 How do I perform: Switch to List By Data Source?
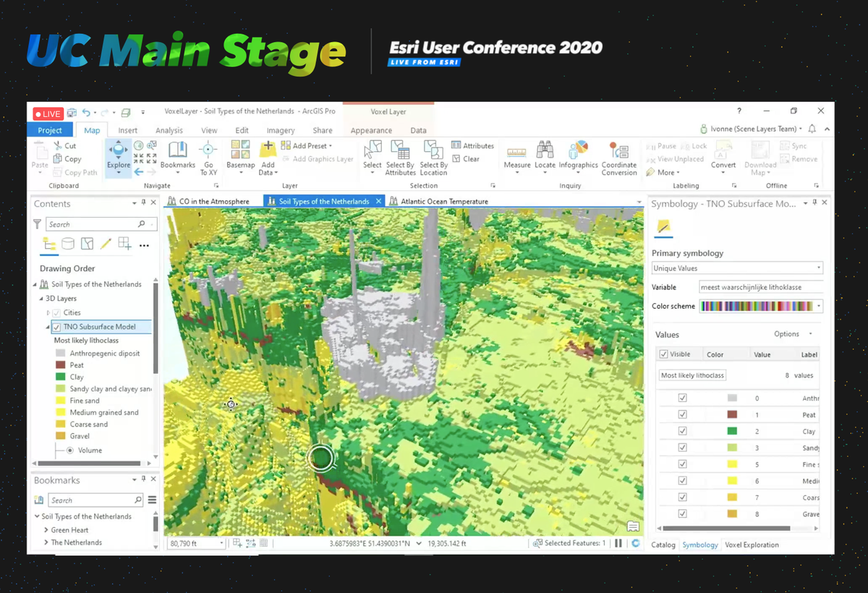coord(68,244)
